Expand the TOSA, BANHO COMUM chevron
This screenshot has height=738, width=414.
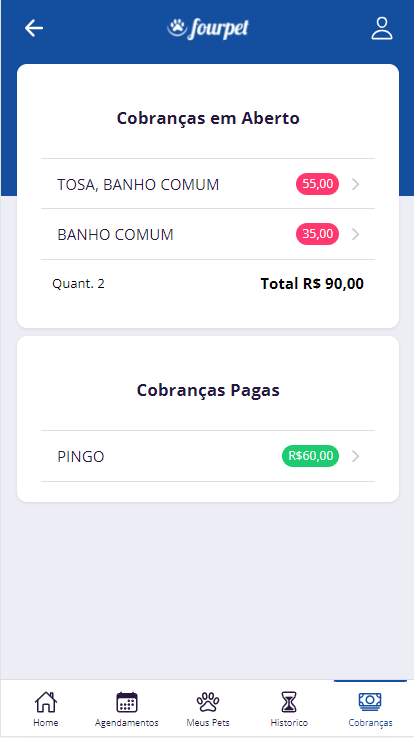[x=356, y=184]
